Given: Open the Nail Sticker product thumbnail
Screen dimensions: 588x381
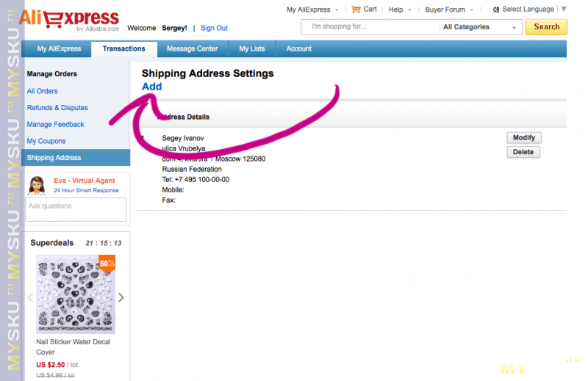Looking at the screenshot, I should pos(76,295).
